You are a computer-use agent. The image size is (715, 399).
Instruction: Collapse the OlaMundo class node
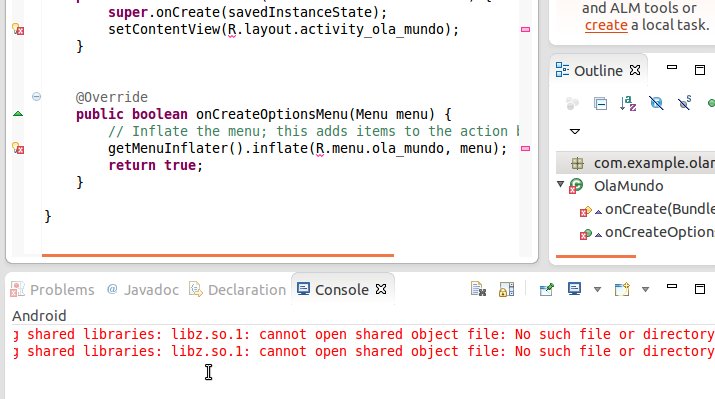point(560,184)
